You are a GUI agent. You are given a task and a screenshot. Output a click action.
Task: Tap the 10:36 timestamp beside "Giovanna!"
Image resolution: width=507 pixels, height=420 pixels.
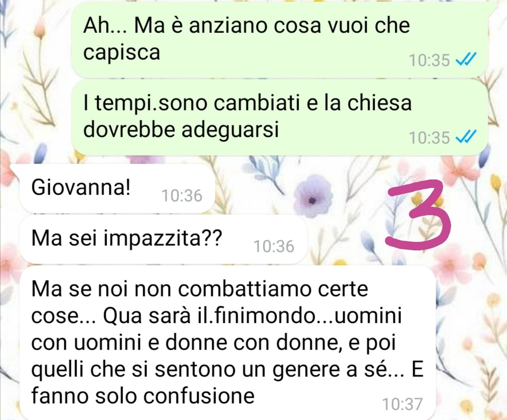[x=182, y=195]
